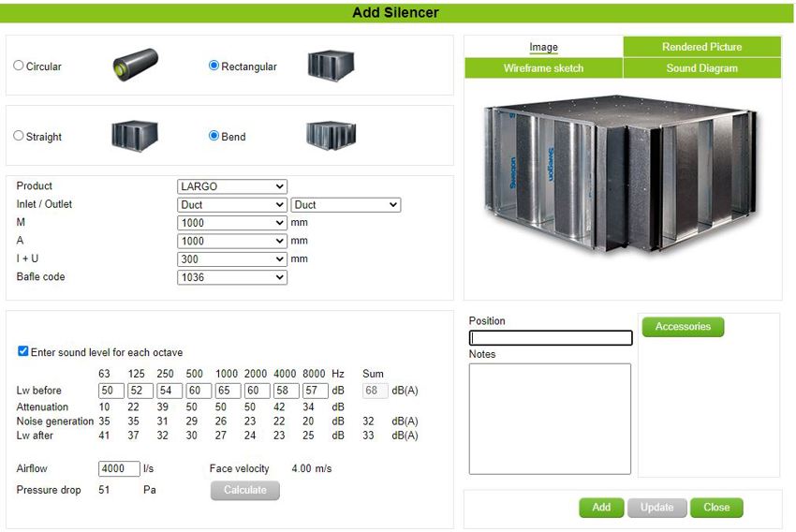Focus the Notes text area
The width and height of the screenshot is (796, 532).
[550, 419]
